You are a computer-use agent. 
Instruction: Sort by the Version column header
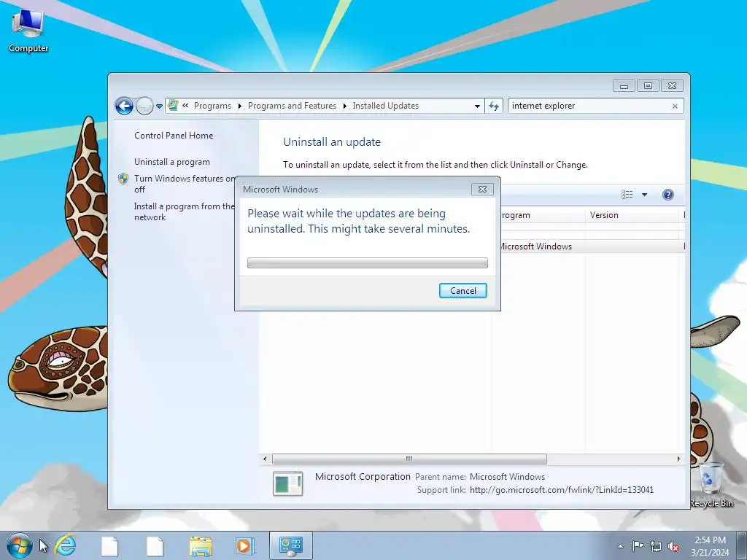coord(632,215)
